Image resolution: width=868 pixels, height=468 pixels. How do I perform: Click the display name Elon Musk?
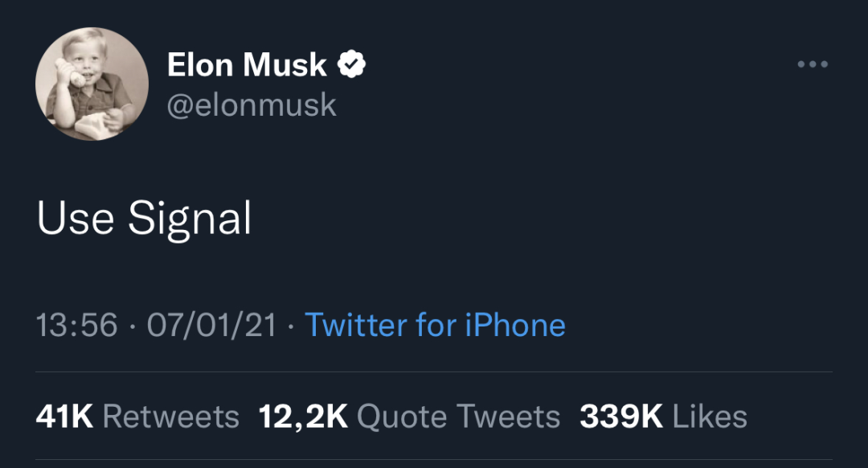pos(247,65)
